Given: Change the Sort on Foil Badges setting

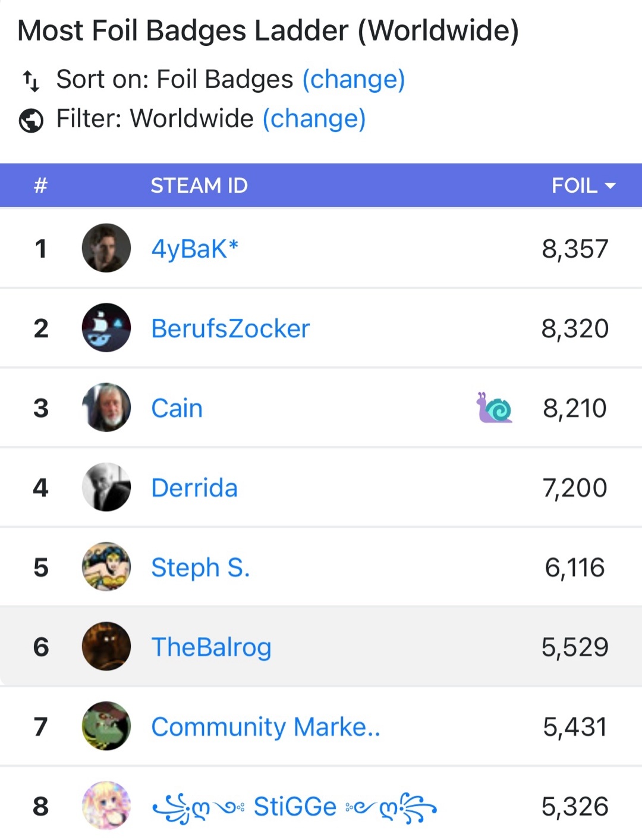Looking at the screenshot, I should click(354, 79).
